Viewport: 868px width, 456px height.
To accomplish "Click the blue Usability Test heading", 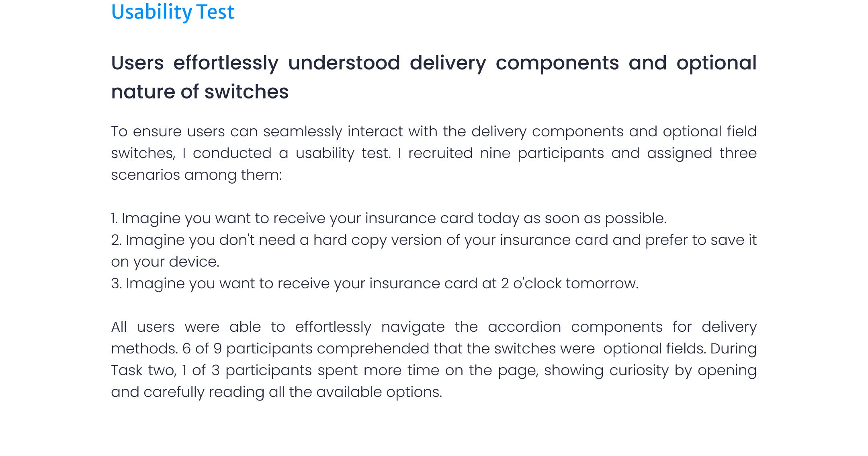I will pos(173,12).
